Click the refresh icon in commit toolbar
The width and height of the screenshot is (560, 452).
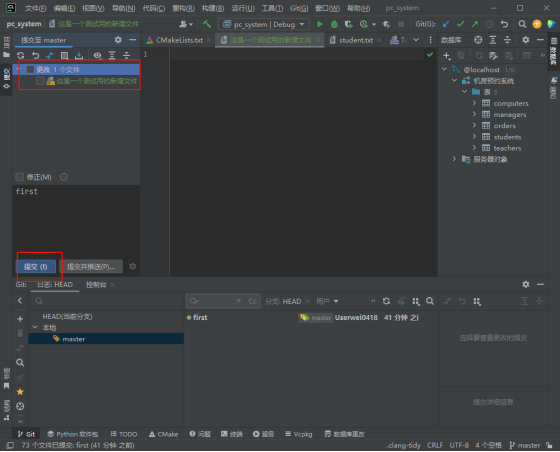21,55
